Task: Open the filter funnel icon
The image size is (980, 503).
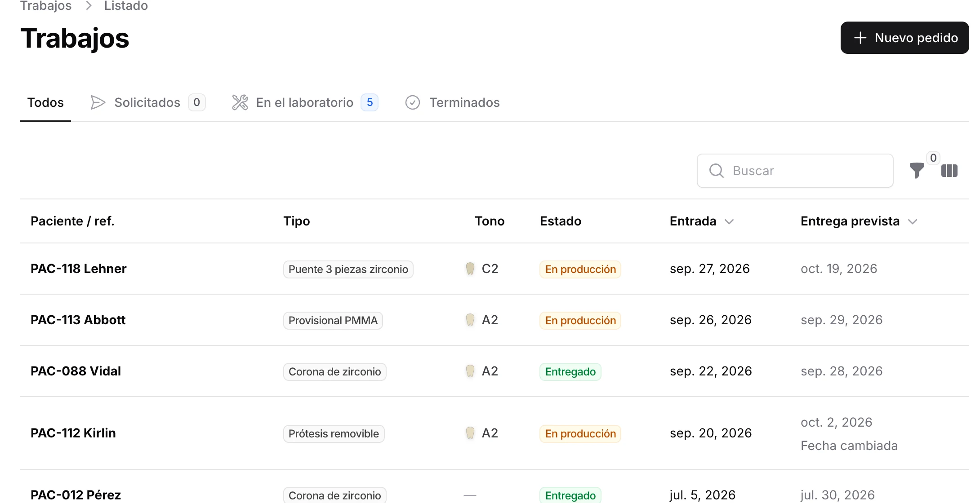Action: [917, 171]
